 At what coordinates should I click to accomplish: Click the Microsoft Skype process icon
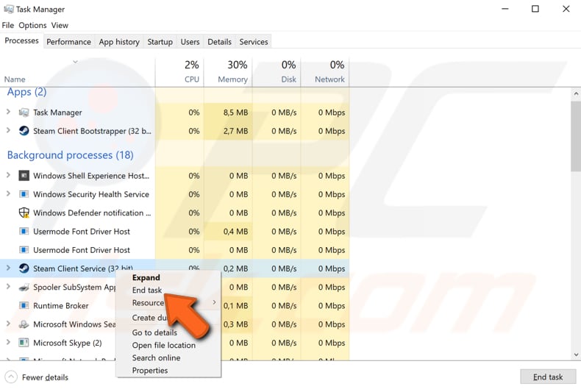point(24,343)
